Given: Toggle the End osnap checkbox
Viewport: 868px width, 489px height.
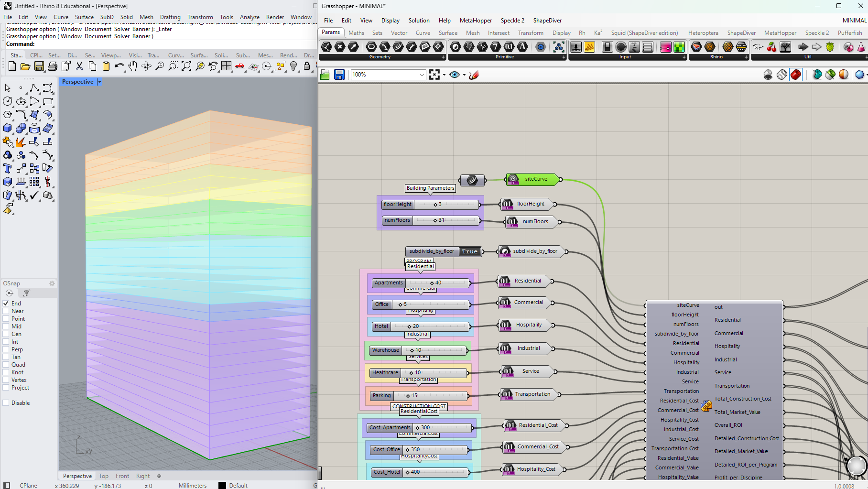Looking at the screenshot, I should coord(6,304).
